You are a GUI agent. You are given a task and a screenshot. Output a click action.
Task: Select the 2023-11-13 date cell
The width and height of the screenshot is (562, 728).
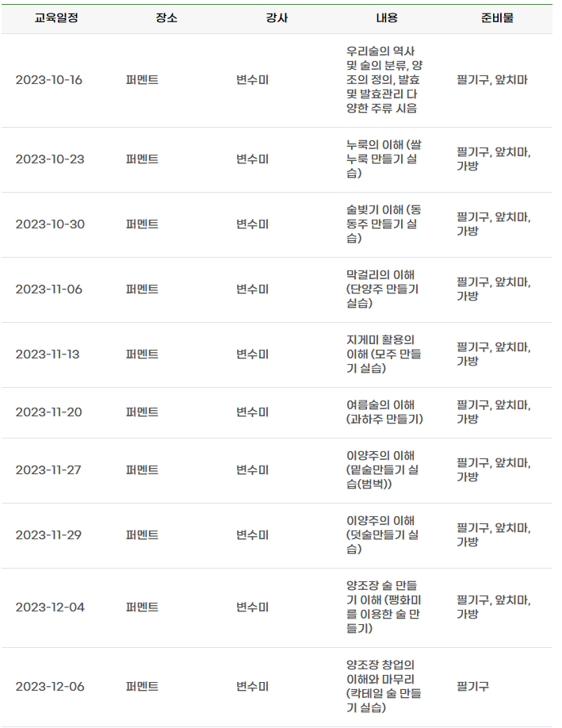[x=48, y=354]
